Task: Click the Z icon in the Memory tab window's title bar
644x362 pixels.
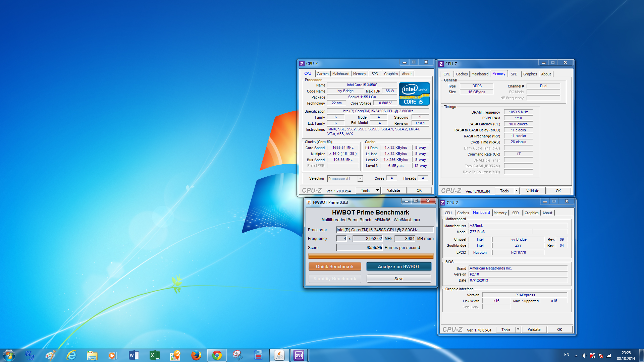Action: point(441,64)
